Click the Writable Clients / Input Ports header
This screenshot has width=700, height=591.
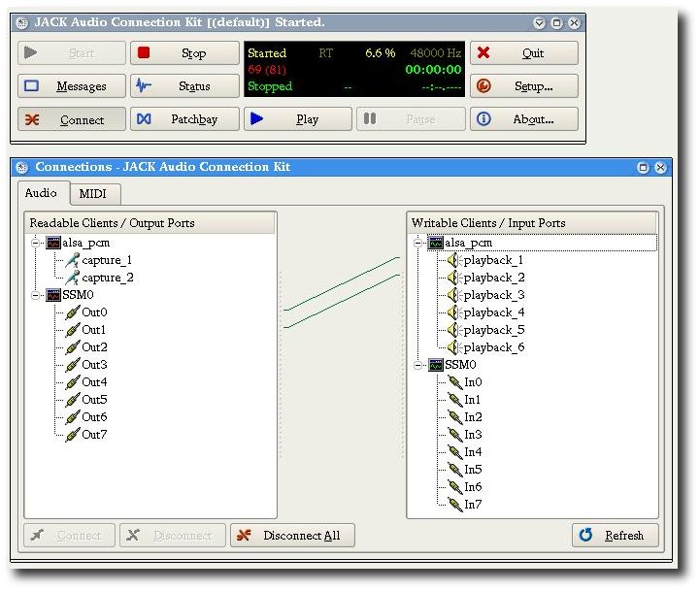pyautogui.click(x=532, y=223)
